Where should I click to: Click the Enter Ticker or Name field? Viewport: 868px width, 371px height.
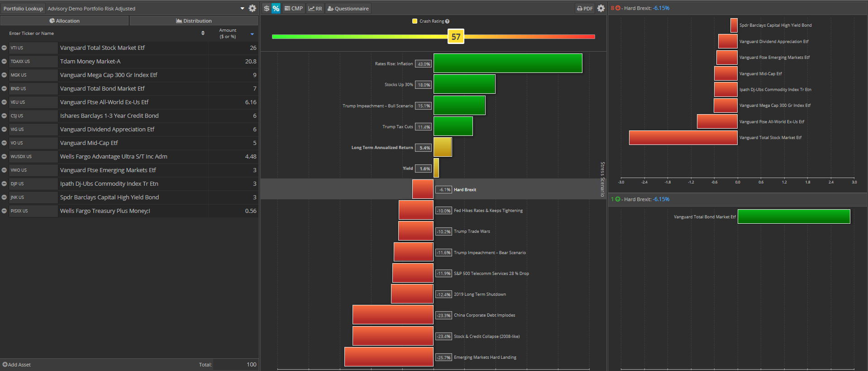pos(100,34)
